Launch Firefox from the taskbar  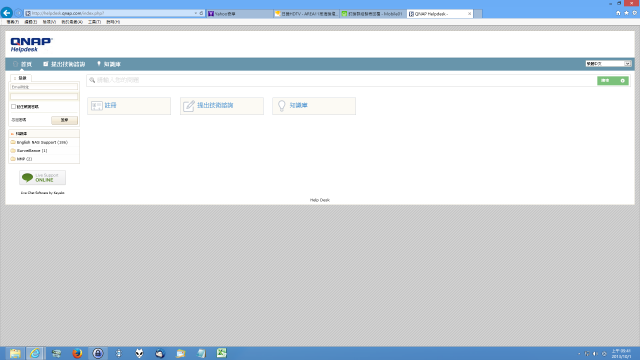point(77,353)
